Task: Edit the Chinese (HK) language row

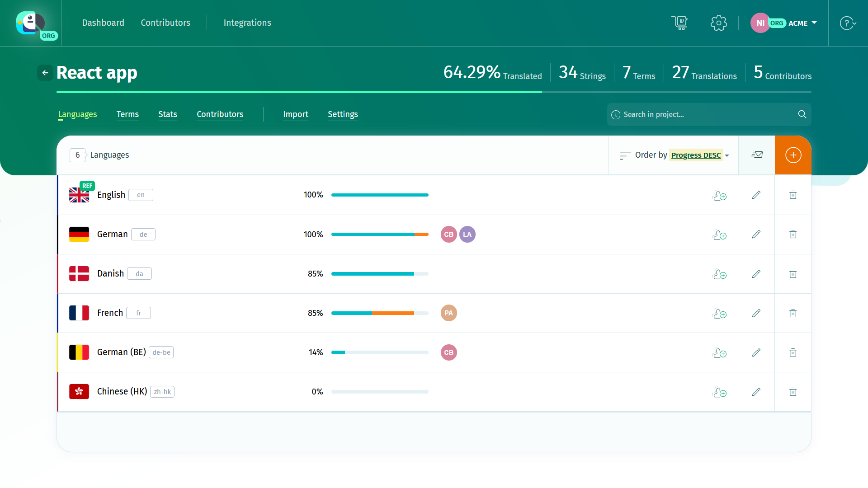Action: [x=756, y=392]
